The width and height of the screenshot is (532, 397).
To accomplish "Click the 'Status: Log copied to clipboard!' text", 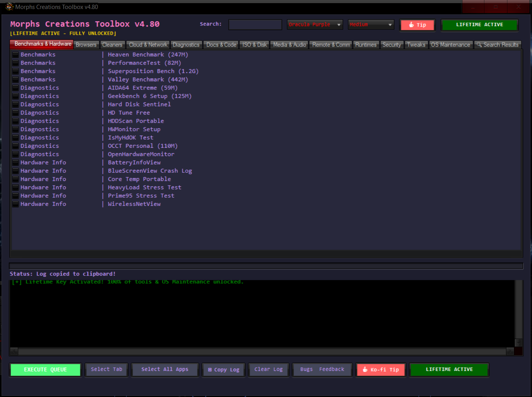I will coord(62,274).
